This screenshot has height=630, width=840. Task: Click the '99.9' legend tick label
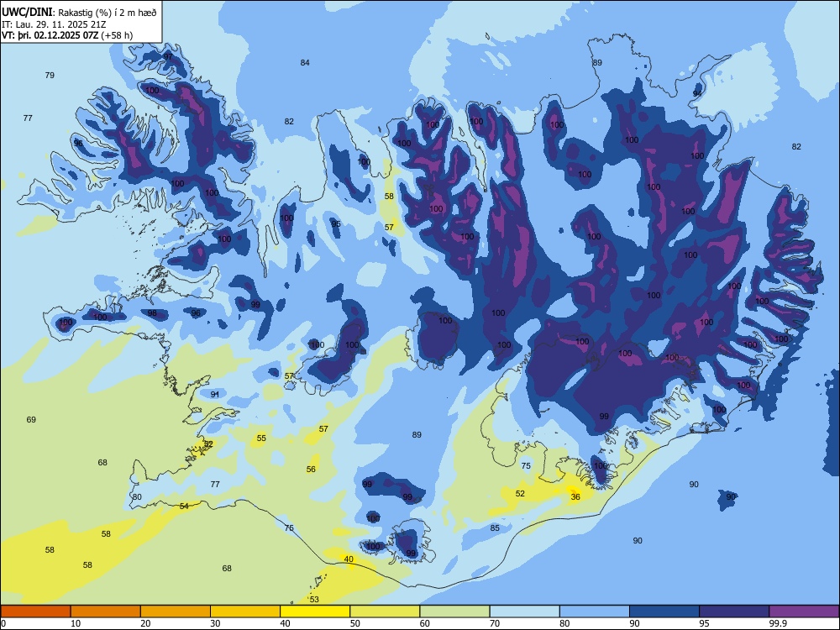click(x=777, y=623)
